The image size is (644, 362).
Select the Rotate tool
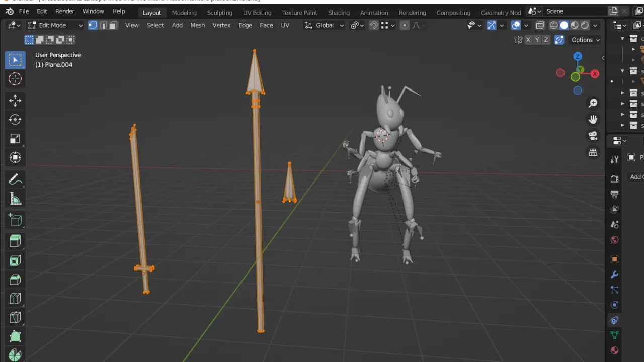pyautogui.click(x=15, y=119)
